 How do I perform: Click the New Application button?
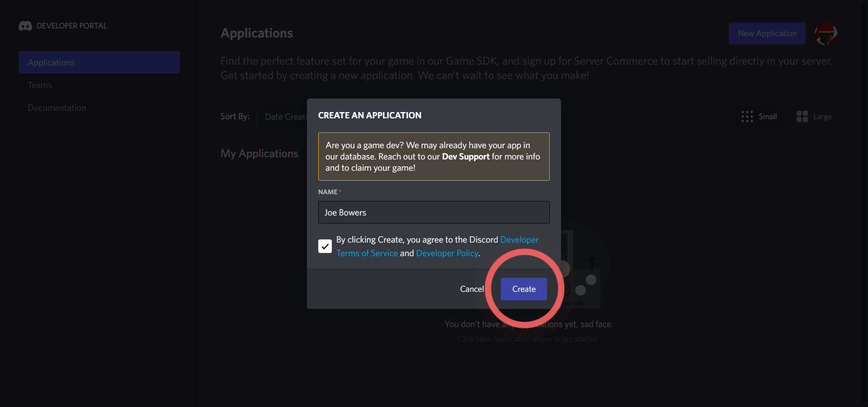click(x=767, y=33)
